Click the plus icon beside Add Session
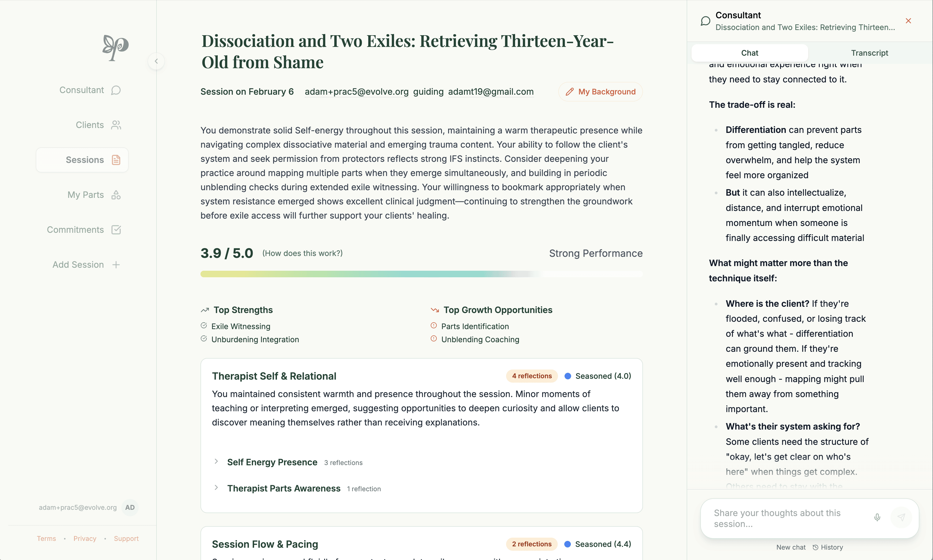The height and width of the screenshot is (560, 933). 116,264
